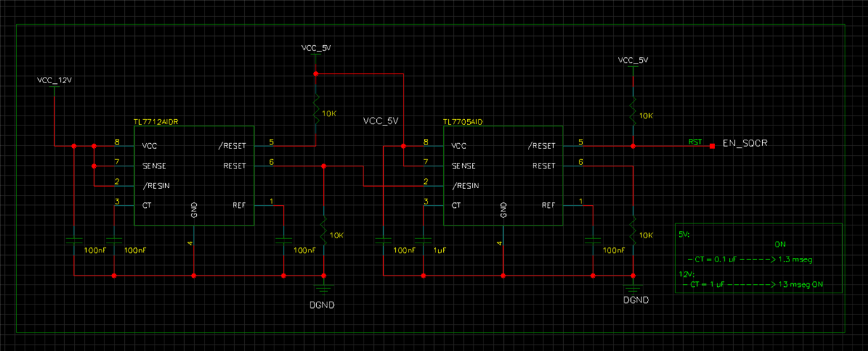868x351 pixels.
Task: Select the GND pin label inside TL7712AIDR
Action: (x=193, y=209)
